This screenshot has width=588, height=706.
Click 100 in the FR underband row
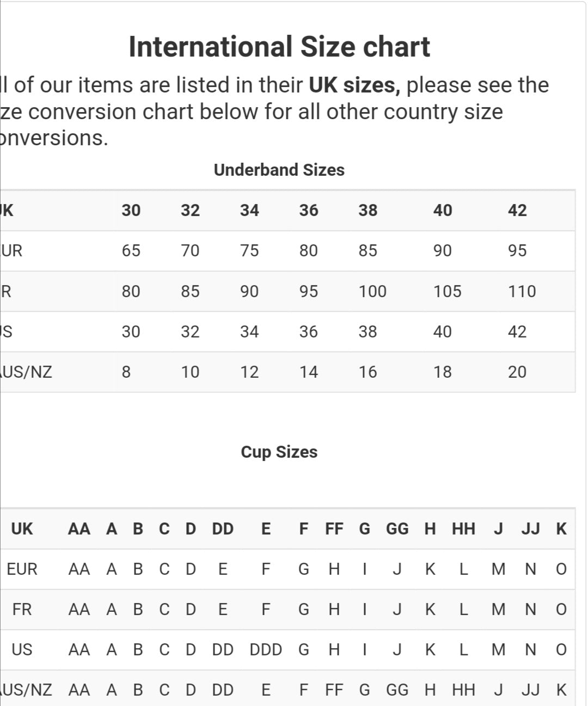tap(372, 291)
